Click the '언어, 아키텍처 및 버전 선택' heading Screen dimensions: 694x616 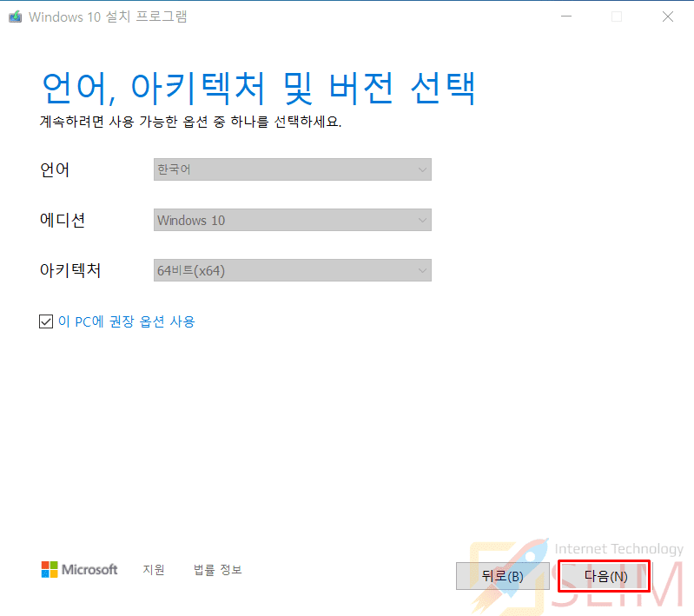pos(259,88)
